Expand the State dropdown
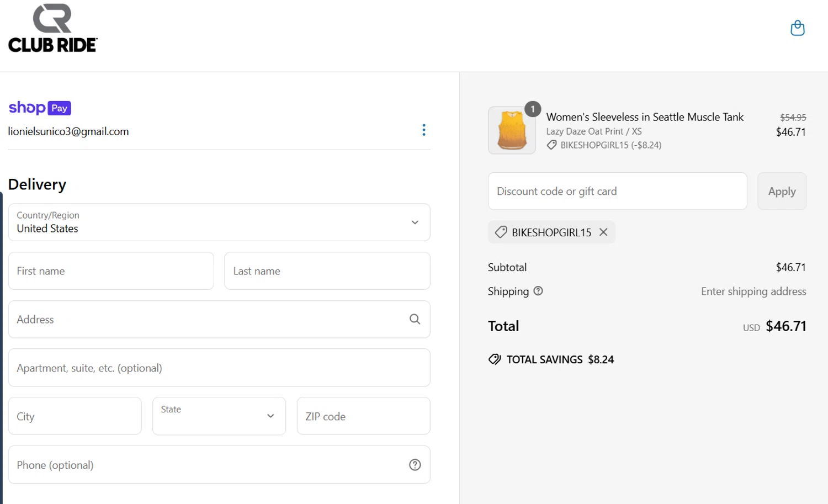This screenshot has height=504, width=828. [219, 416]
